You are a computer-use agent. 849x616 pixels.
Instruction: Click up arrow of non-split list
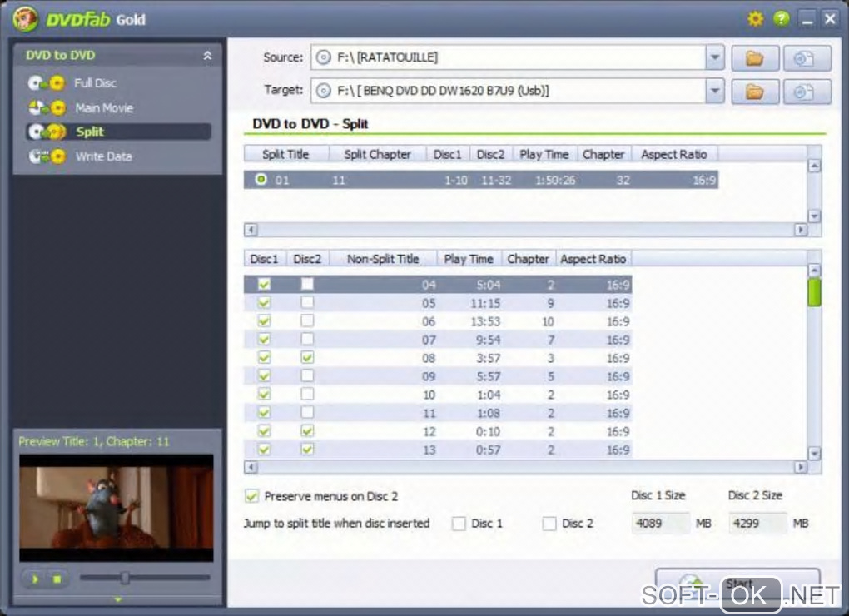point(814,270)
